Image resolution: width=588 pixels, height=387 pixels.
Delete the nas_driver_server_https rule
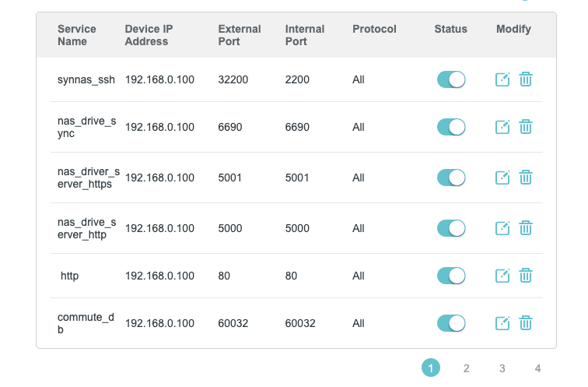click(x=526, y=178)
